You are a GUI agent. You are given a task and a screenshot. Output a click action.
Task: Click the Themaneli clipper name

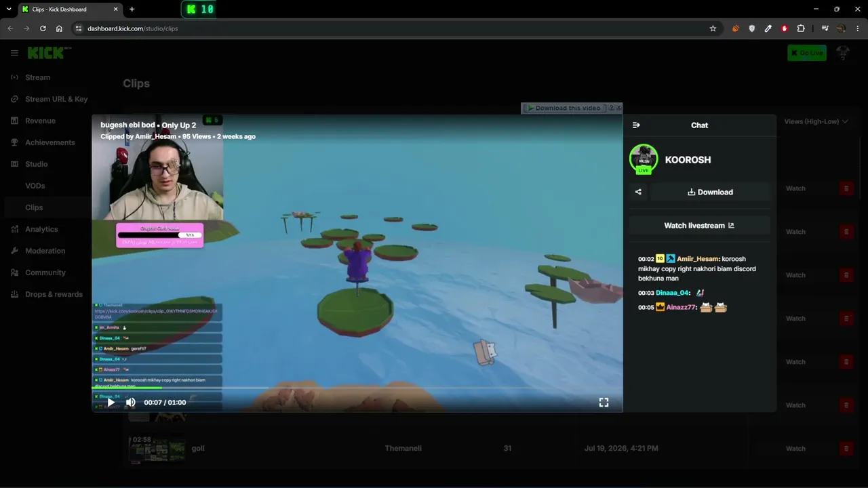[x=403, y=449]
